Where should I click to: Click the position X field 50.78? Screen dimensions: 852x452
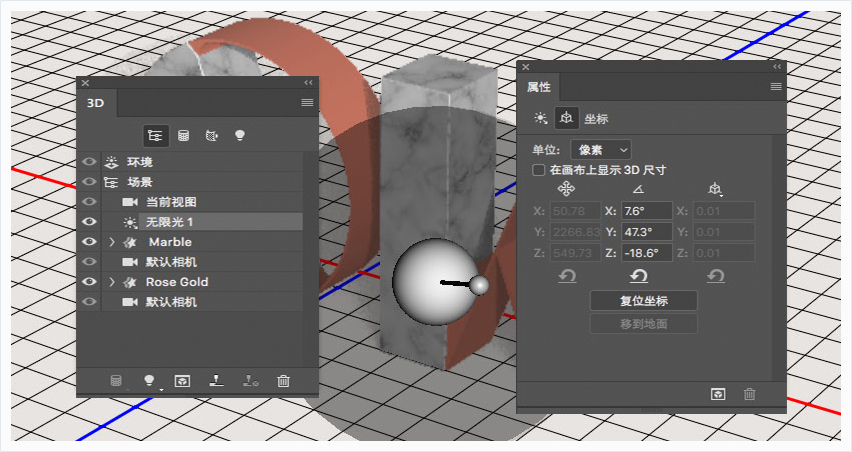(575, 211)
